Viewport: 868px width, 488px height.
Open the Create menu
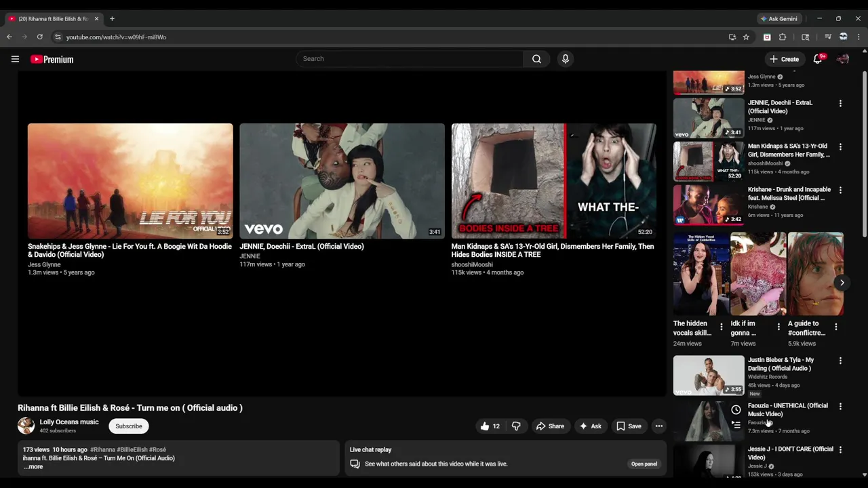[x=784, y=59]
